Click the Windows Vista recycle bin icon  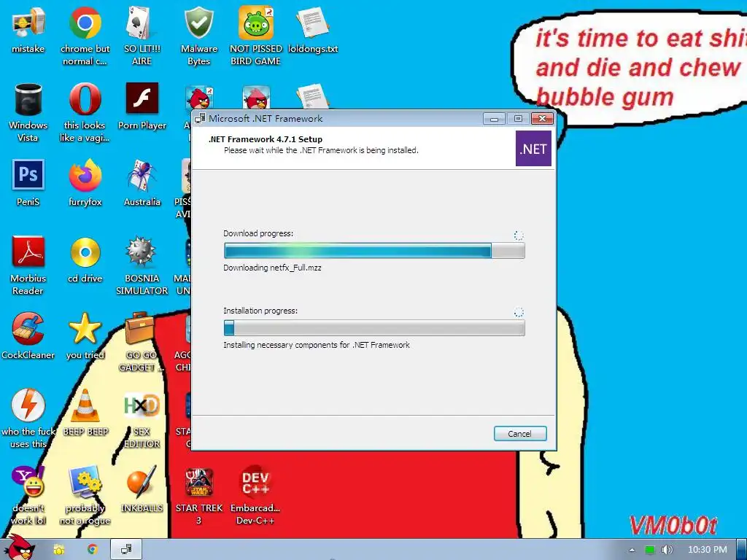(x=28, y=112)
